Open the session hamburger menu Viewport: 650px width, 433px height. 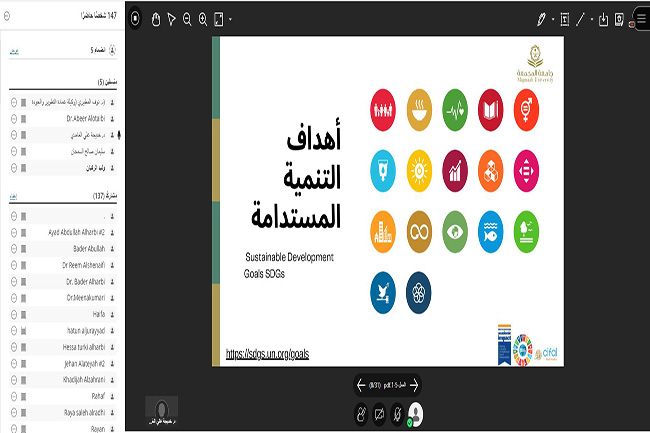coord(642,18)
